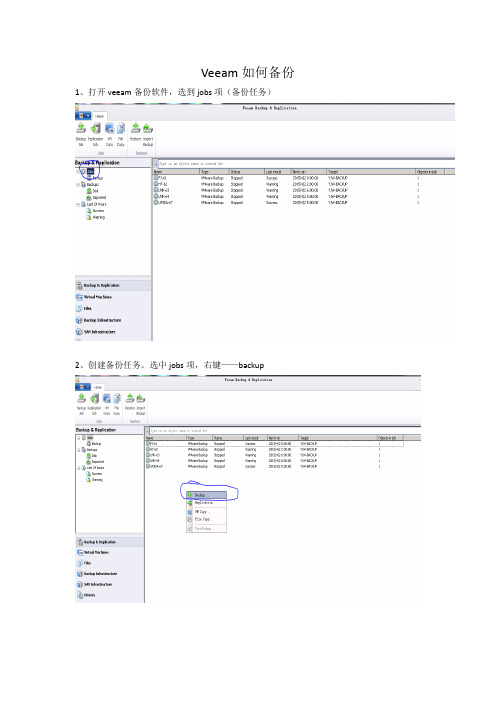This screenshot has height=702, width=496.
Task: Open Virtual Machines pane, step 2 screenshot
Action: pos(110,552)
